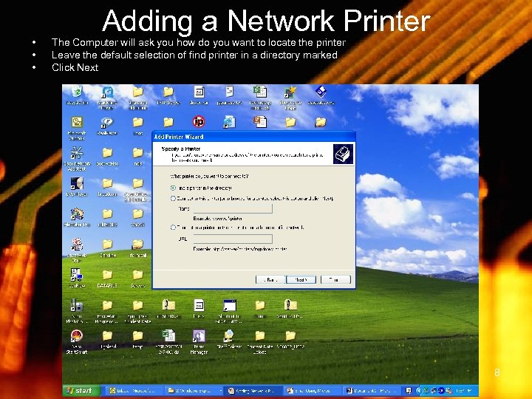Viewport: 532px width, 399px height.
Task: Click the printer Name text field
Action: pos(233,208)
